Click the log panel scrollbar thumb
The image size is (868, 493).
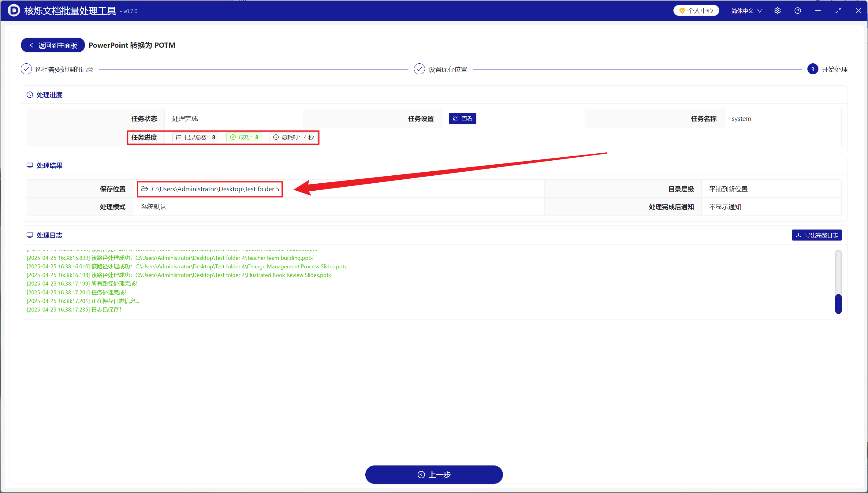pyautogui.click(x=838, y=304)
